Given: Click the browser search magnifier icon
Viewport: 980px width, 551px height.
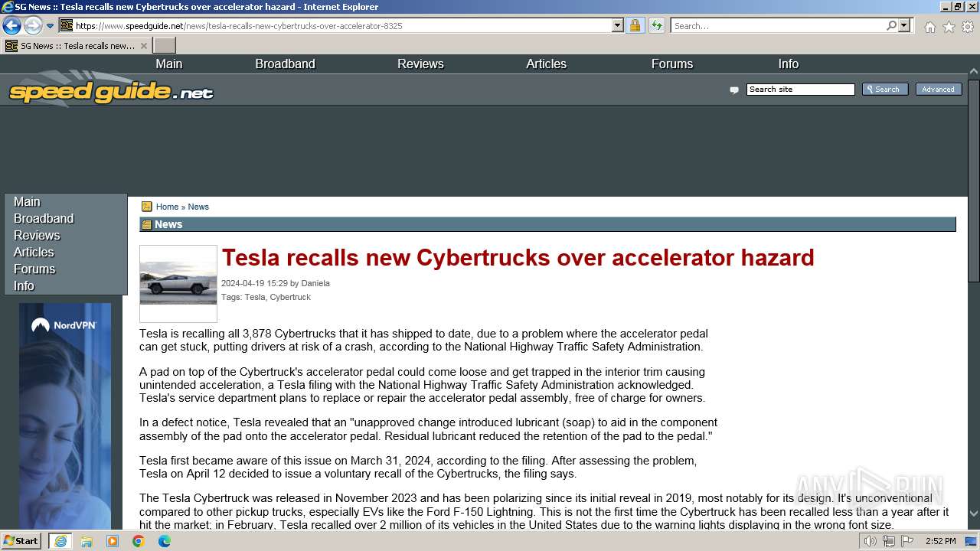Looking at the screenshot, I should (x=891, y=25).
